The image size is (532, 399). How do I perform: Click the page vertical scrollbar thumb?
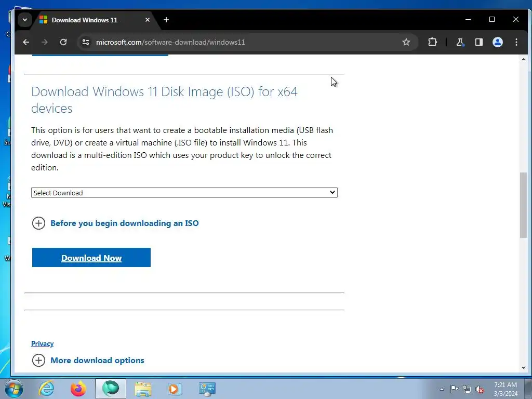pyautogui.click(x=523, y=205)
